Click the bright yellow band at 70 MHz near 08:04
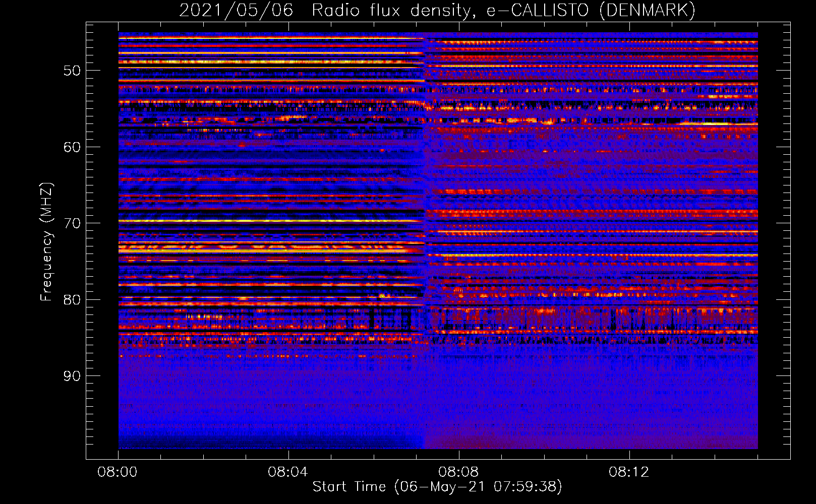 tap(288, 221)
